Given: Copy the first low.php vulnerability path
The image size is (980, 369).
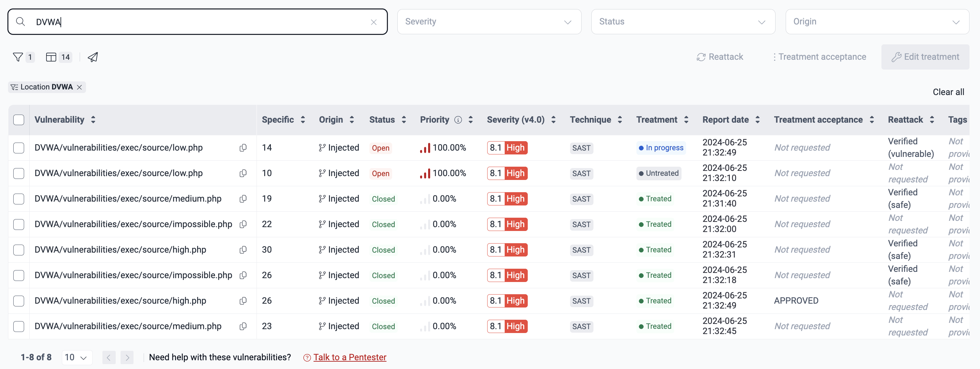Looking at the screenshot, I should (x=243, y=147).
